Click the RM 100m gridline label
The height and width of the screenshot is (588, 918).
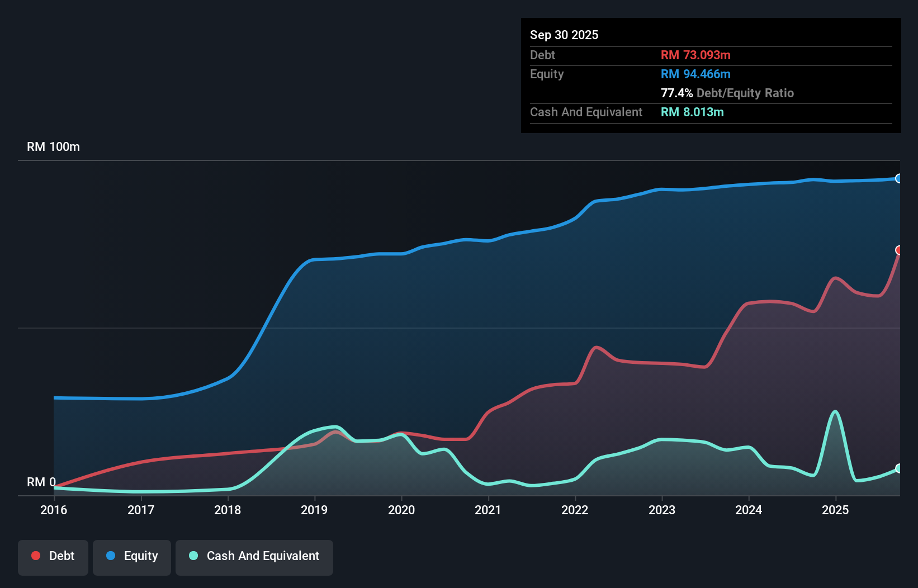click(53, 146)
